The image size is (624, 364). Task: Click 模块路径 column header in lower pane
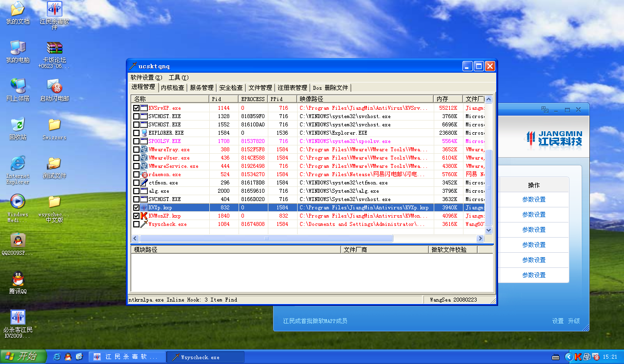(236, 249)
